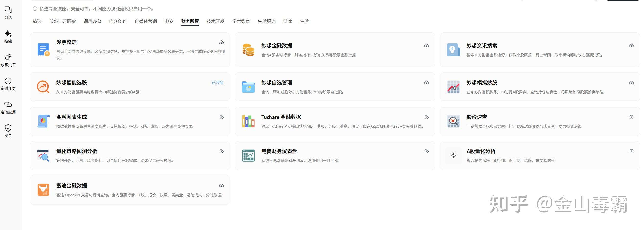644x230 pixels.
Task: Switch to the 精选 tab
Action: click(x=37, y=21)
